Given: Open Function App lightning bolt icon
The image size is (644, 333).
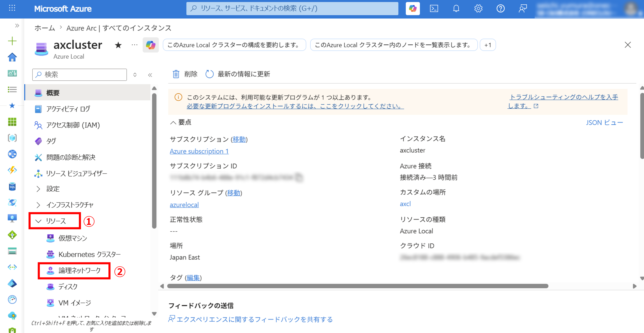Looking at the screenshot, I should coord(12,170).
